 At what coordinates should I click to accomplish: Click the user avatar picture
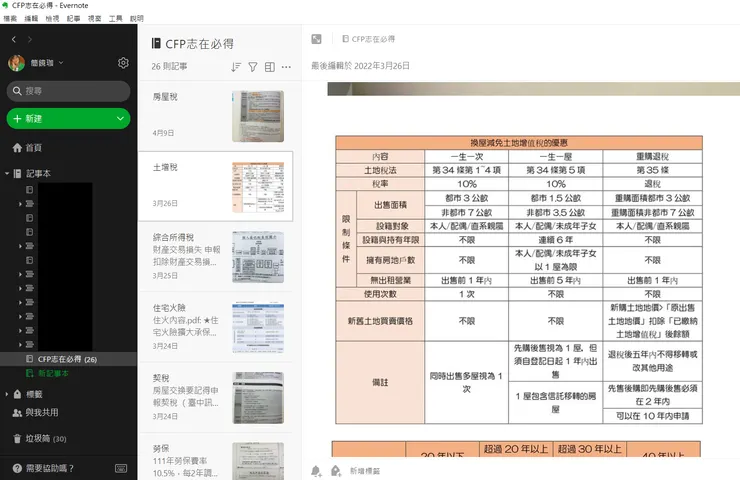(x=17, y=63)
